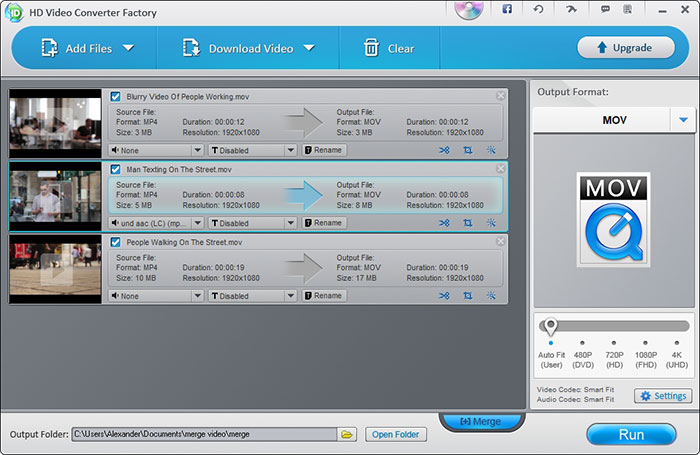
Task: Click the HD Video Converter Factory logo
Action: [14, 12]
